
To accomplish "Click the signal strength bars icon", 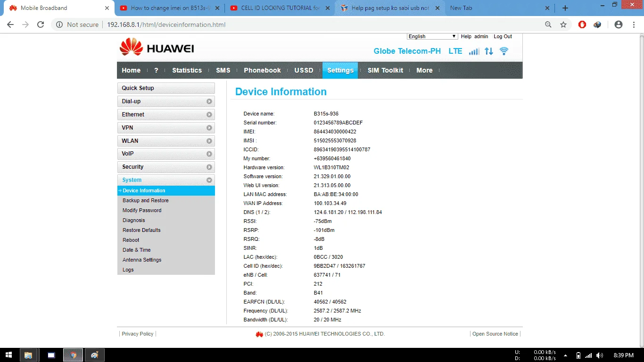I will click(x=474, y=51).
